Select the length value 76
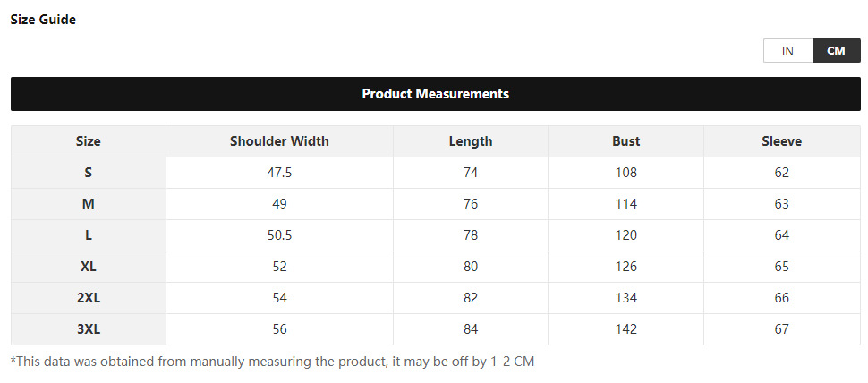 tap(471, 204)
